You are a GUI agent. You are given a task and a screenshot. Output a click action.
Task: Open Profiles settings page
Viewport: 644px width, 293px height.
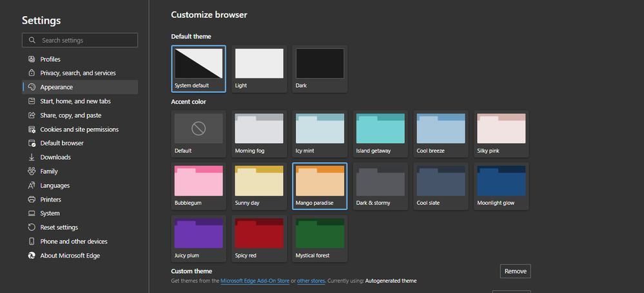coord(80,59)
